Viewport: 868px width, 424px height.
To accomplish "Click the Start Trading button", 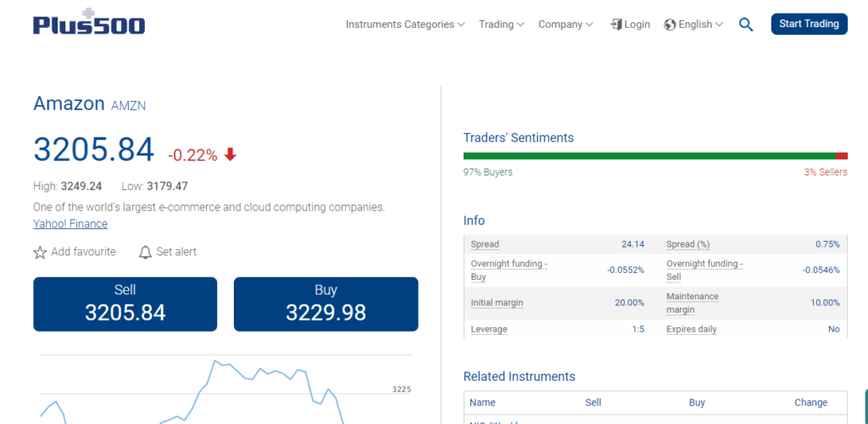I will (x=809, y=24).
